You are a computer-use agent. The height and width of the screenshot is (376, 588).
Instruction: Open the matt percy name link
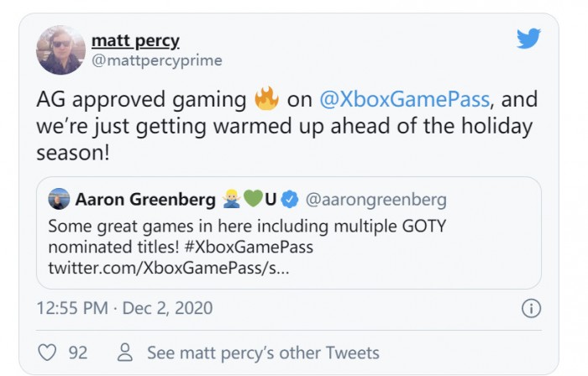tap(135, 41)
